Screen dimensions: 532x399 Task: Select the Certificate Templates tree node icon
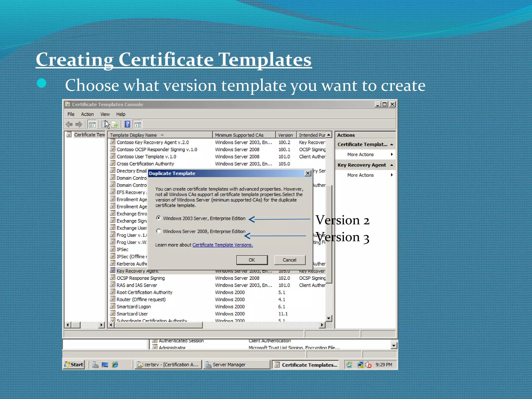69,135
